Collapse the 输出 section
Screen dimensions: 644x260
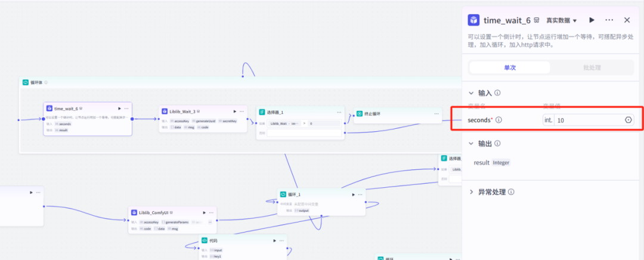click(471, 144)
